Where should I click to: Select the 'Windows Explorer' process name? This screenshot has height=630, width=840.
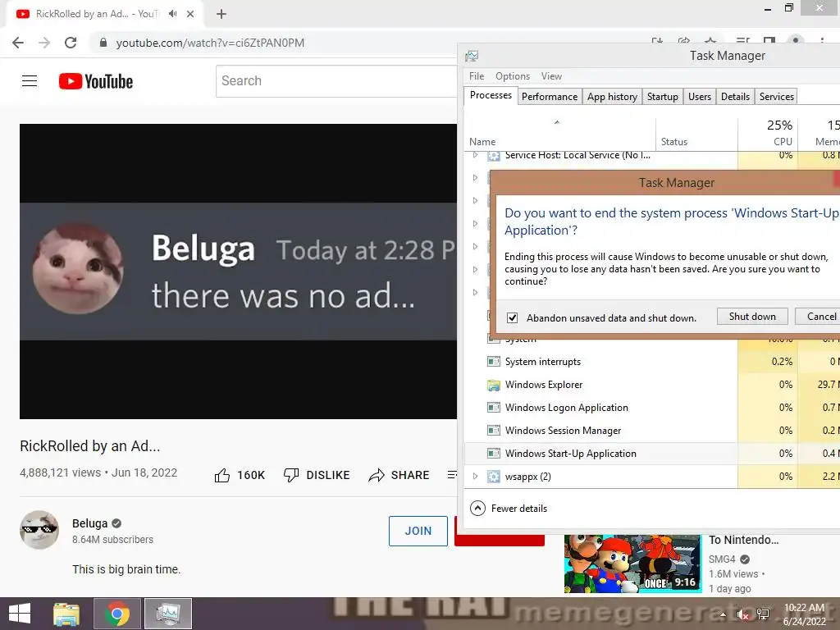[x=544, y=385]
